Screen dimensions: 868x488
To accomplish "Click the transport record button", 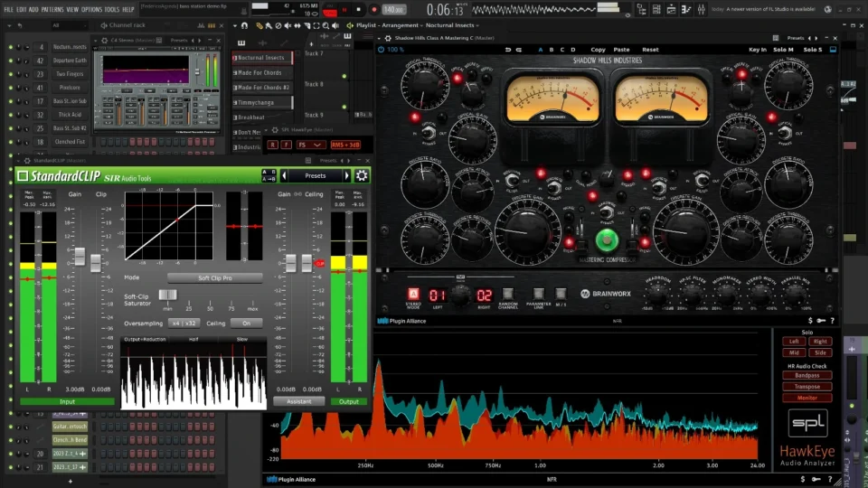I will (x=373, y=9).
